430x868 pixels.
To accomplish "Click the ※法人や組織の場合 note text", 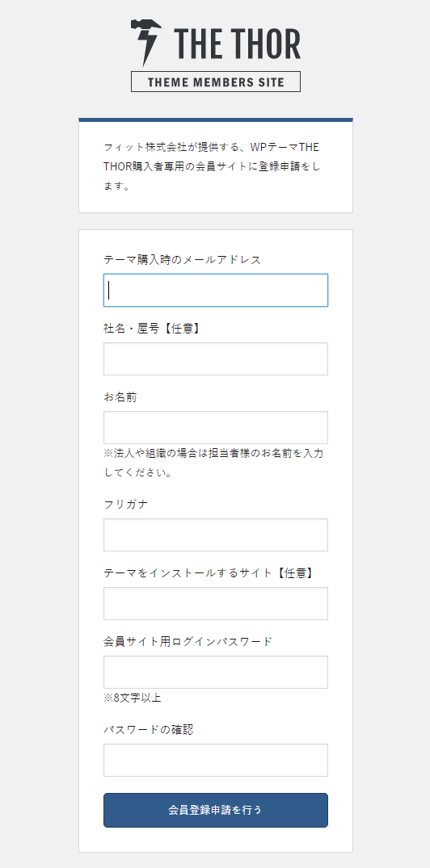I will tap(214, 463).
